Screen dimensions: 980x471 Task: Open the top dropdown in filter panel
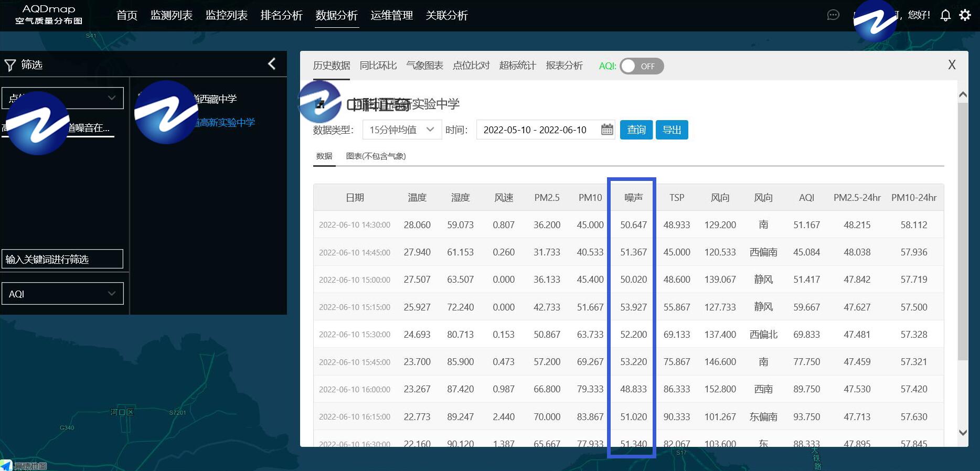62,98
